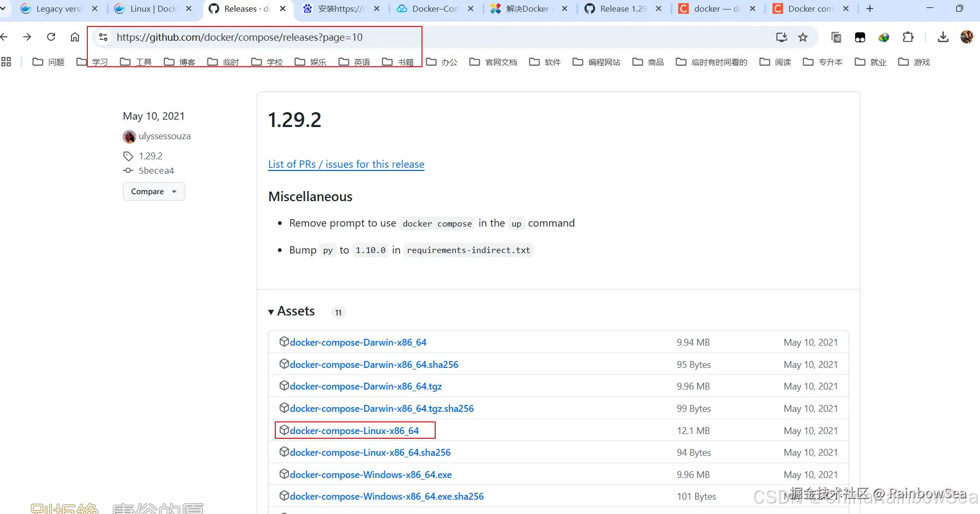
Task: Open the 游戏 bookmark folder
Action: tap(914, 62)
